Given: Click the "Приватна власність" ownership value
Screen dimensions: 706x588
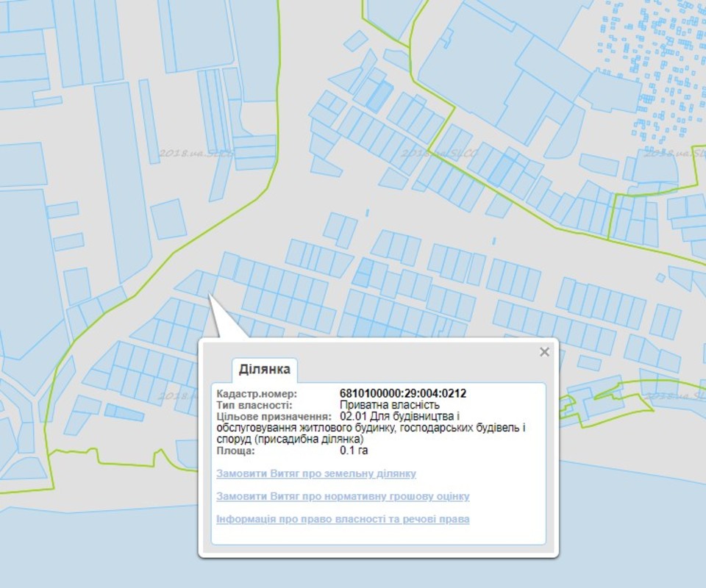Looking at the screenshot, I should (389, 405).
